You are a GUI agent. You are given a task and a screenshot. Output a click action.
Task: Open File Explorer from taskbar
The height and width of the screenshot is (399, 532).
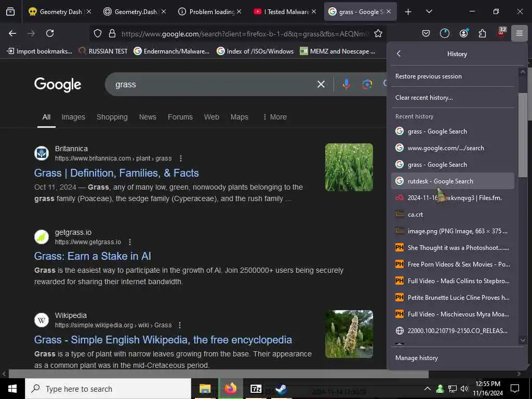click(205, 389)
